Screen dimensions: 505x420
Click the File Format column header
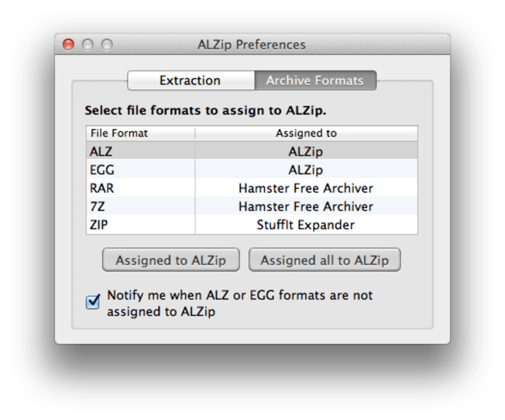click(119, 134)
